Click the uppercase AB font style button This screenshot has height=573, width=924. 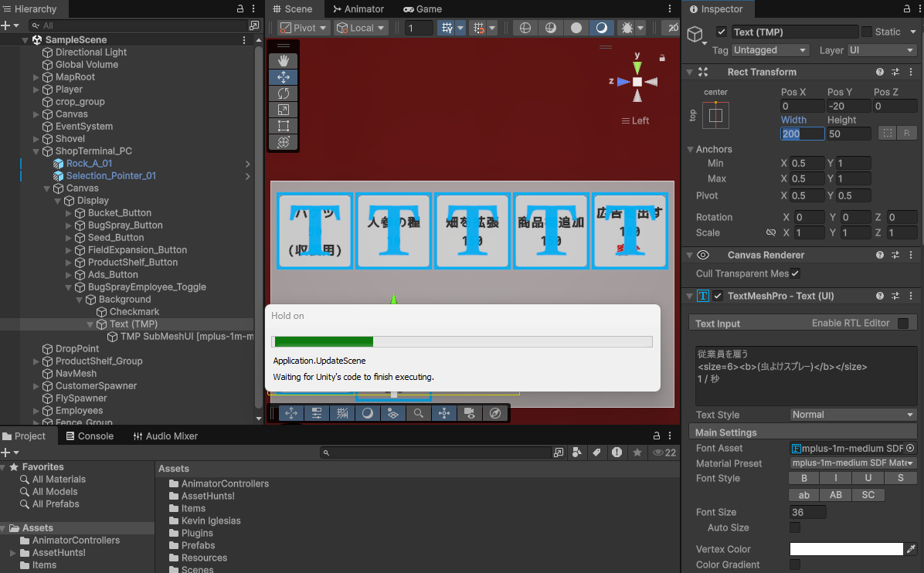[x=836, y=495]
